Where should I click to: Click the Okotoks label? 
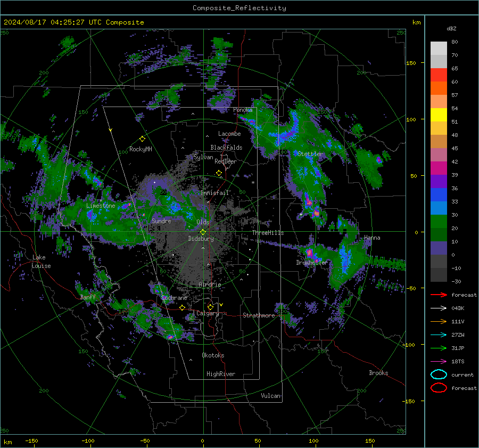213,355
